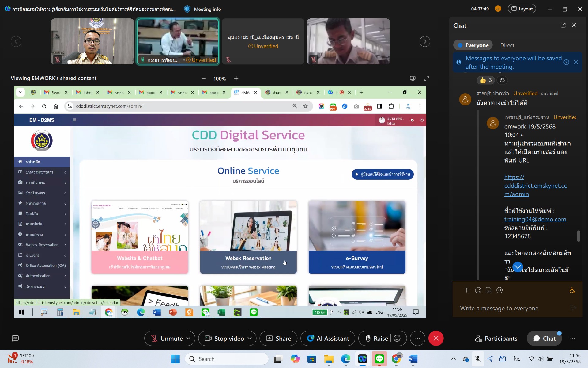Click the text formatting icon in chat
This screenshot has width=588, height=368.
[x=467, y=290]
